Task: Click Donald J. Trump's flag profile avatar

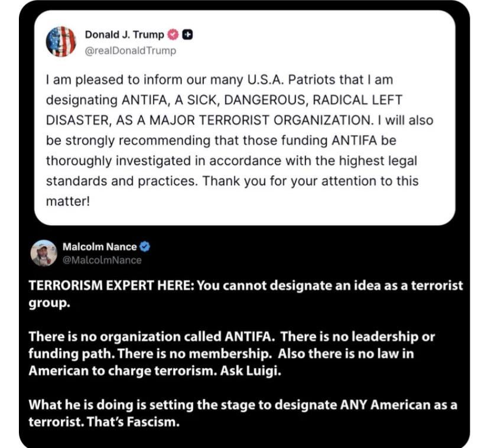Action: 61,41
